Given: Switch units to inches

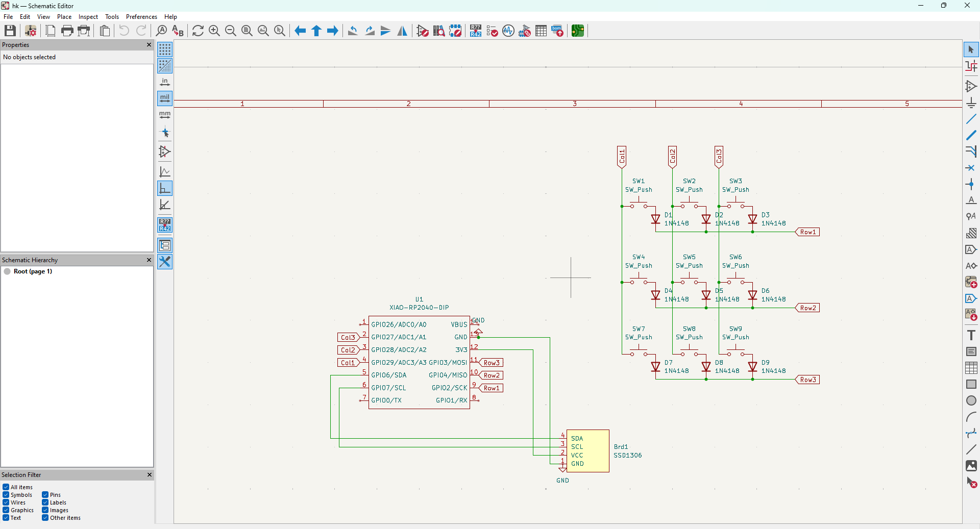Looking at the screenshot, I should coord(165,82).
